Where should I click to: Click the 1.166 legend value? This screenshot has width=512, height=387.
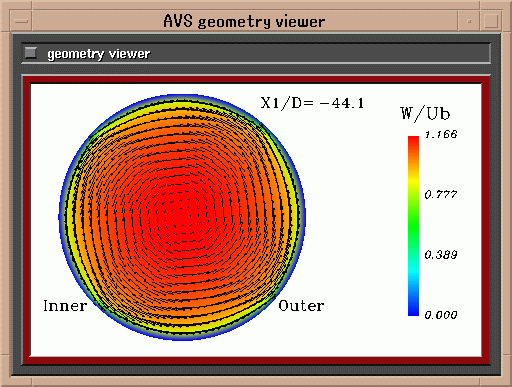tap(441, 134)
